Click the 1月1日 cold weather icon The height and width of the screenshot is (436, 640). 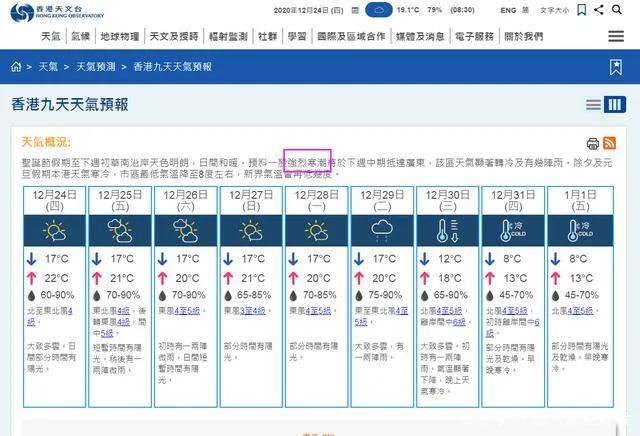(580, 231)
